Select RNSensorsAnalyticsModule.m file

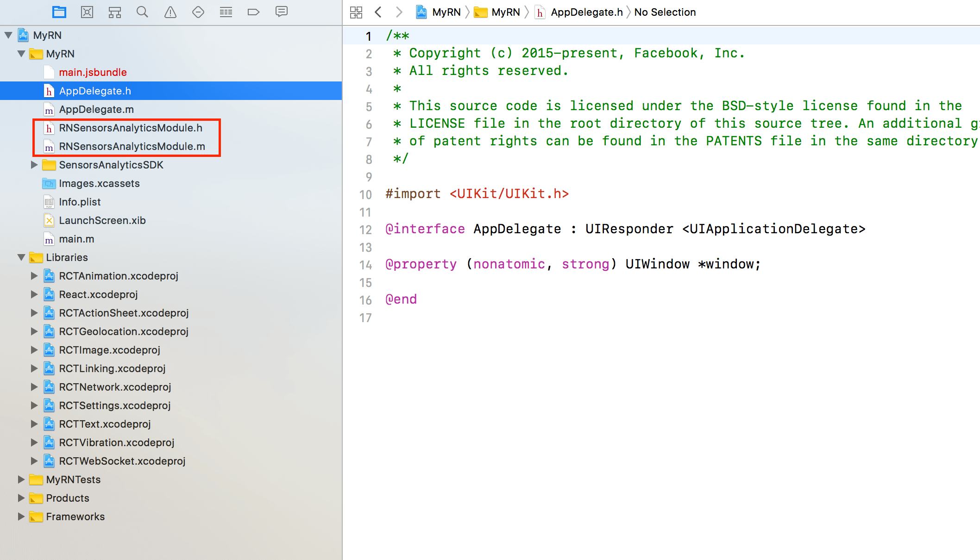[132, 146]
